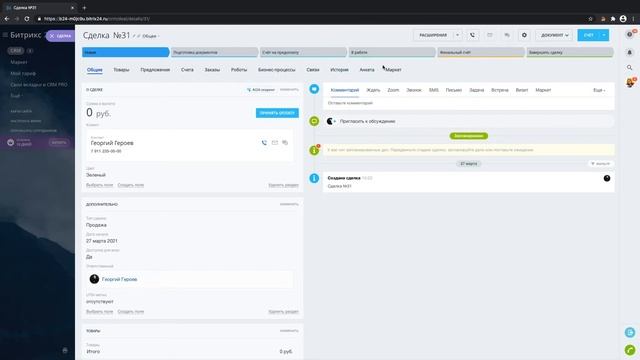Click the blue info icon beside Создана сделка
This screenshot has height=360, width=640.
point(314,178)
